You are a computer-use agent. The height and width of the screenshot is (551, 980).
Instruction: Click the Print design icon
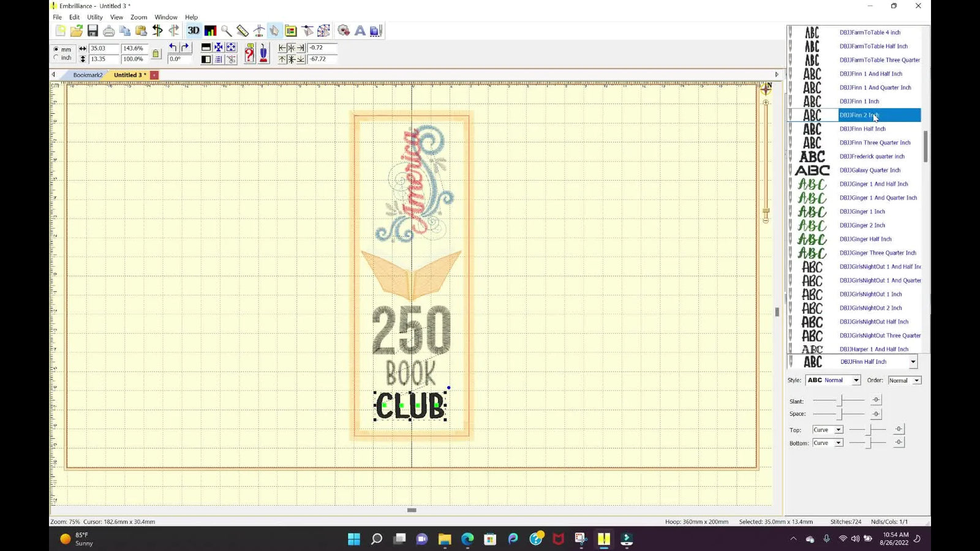(x=108, y=30)
